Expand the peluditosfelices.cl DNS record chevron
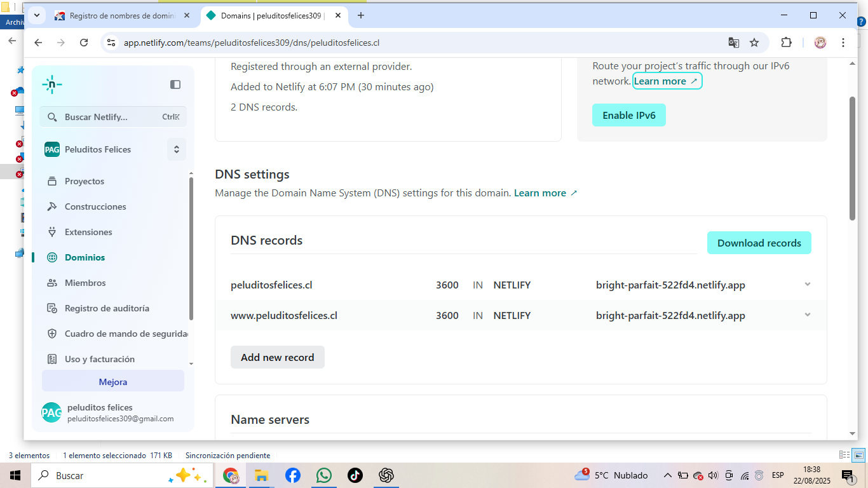The image size is (868, 488). point(808,284)
